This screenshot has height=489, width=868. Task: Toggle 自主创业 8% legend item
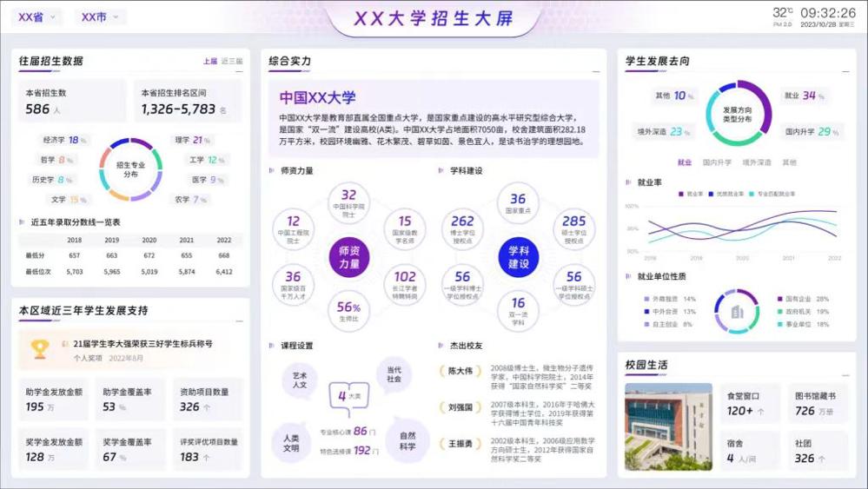click(668, 324)
